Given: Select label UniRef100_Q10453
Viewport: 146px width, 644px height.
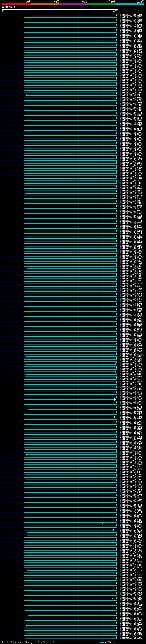Looking at the screenshot, I should coord(131,316).
